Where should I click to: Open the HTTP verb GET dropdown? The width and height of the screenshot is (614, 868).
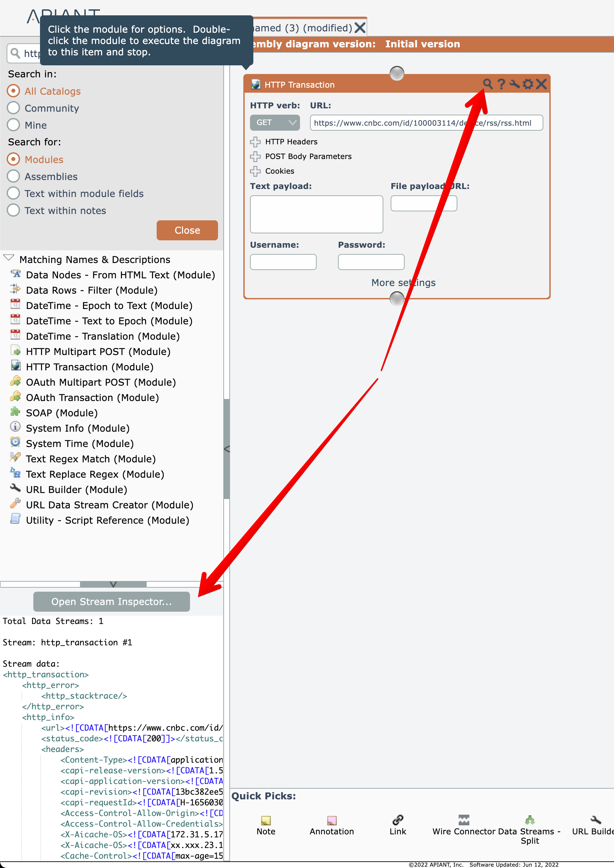coord(274,122)
